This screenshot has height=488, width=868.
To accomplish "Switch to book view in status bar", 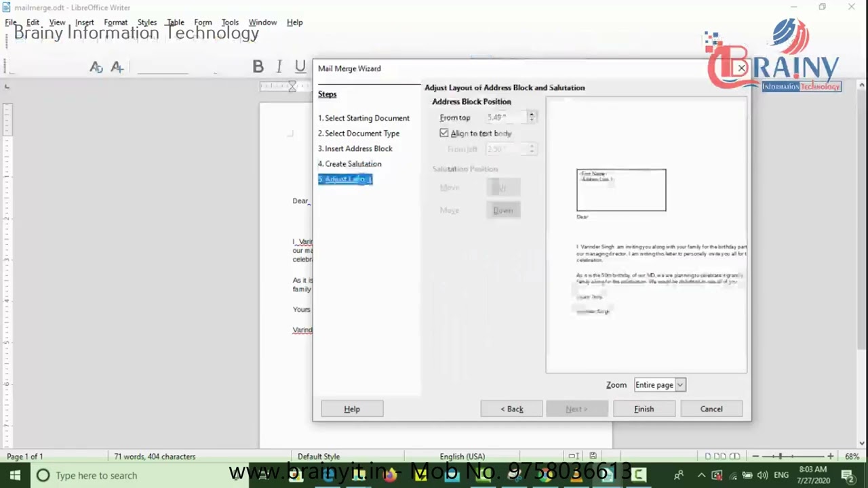I will (734, 456).
